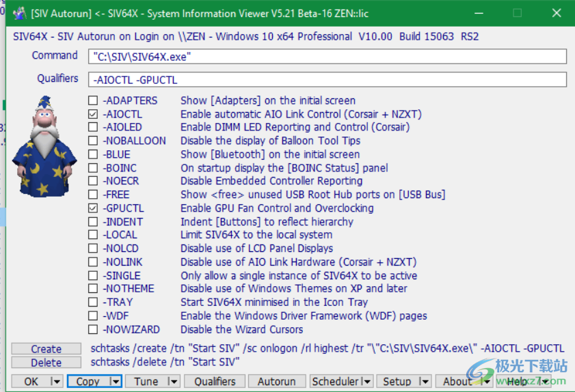575x392 pixels.
Task: Open the Setup dropdown arrow
Action: coord(425,381)
